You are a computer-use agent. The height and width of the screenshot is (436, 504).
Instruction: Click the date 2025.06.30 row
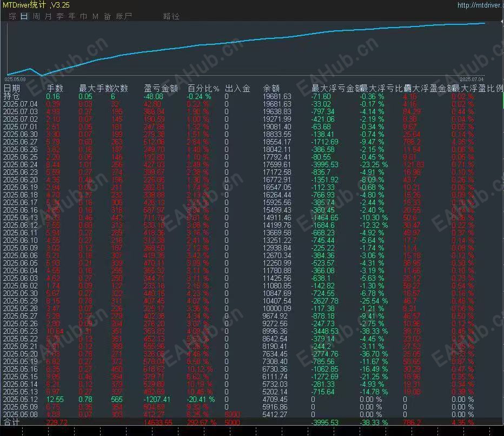(x=20, y=134)
